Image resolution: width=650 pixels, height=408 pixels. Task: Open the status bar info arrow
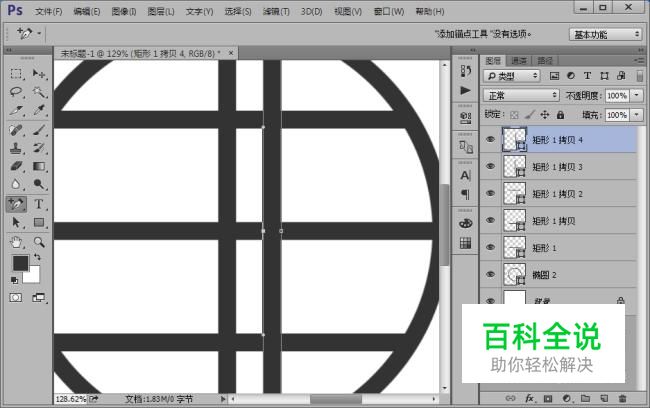(223, 399)
